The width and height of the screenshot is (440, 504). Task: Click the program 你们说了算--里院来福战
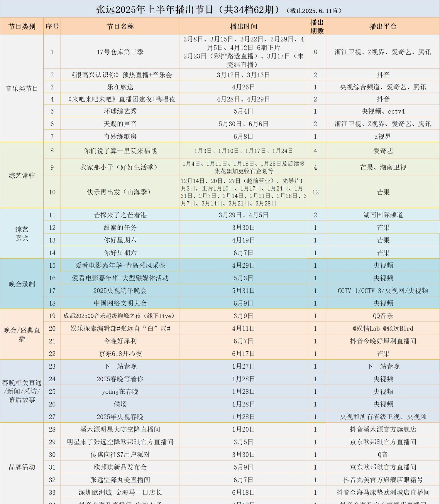[x=120, y=151]
